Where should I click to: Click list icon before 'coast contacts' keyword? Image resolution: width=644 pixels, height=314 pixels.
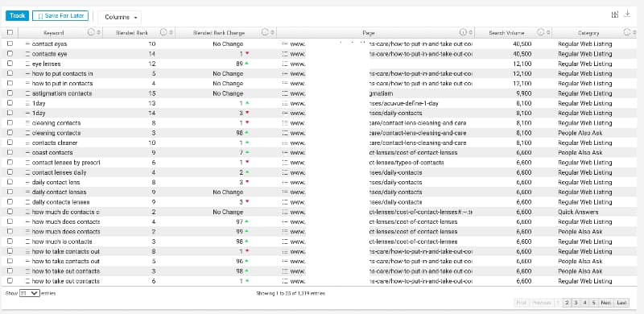(27, 152)
